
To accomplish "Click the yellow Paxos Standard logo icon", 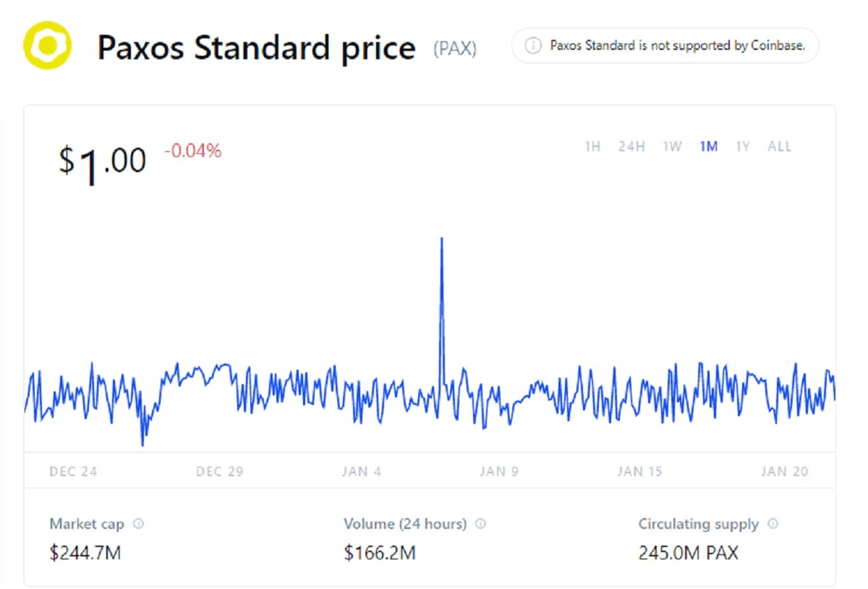I will (47, 46).
